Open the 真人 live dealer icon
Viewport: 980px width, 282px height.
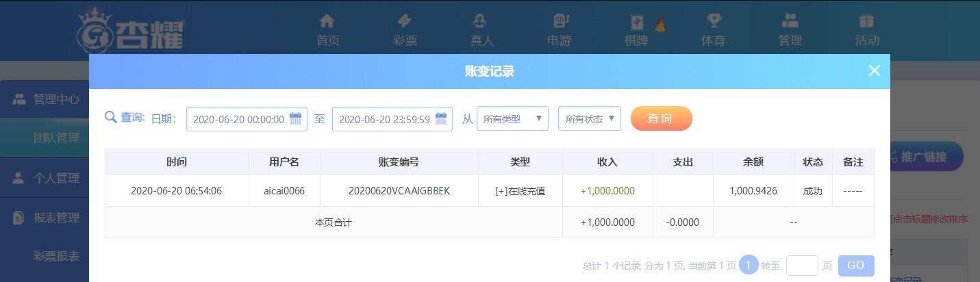481,21
